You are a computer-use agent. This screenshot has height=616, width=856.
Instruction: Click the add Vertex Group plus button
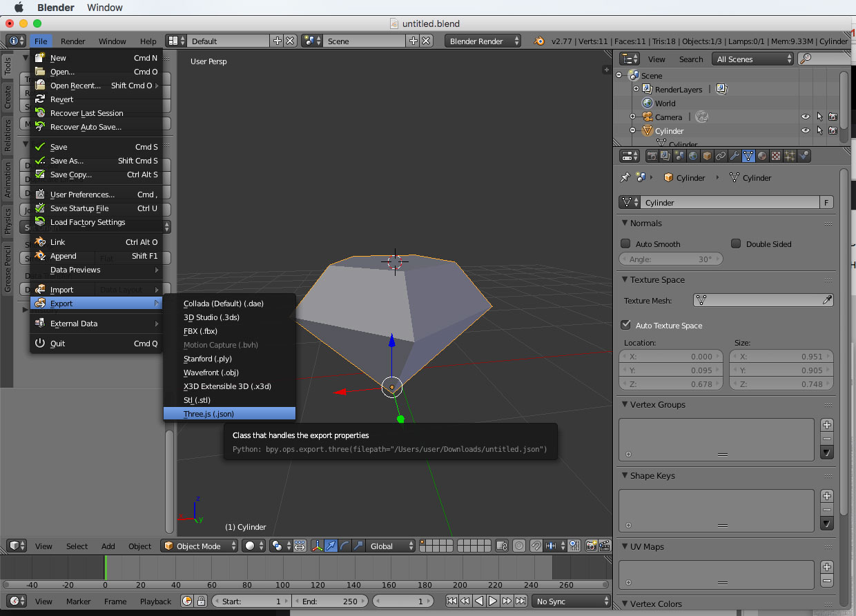(x=827, y=425)
